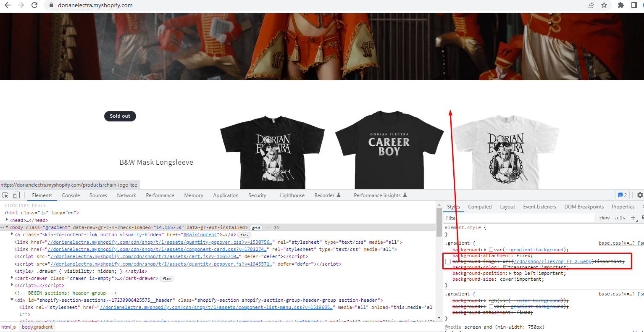Click the white chain logo tee thumbnail
Viewport: 644px width, 332px height.
[505, 152]
